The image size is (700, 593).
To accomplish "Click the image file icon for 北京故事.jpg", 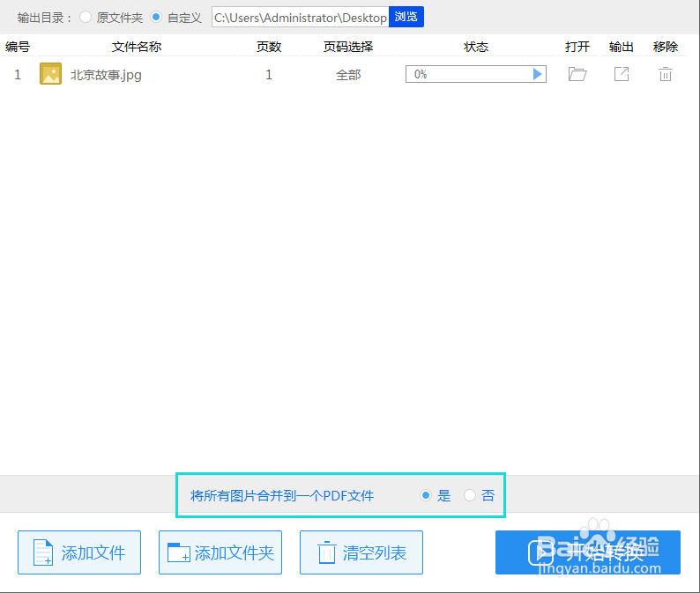I will pos(50,74).
